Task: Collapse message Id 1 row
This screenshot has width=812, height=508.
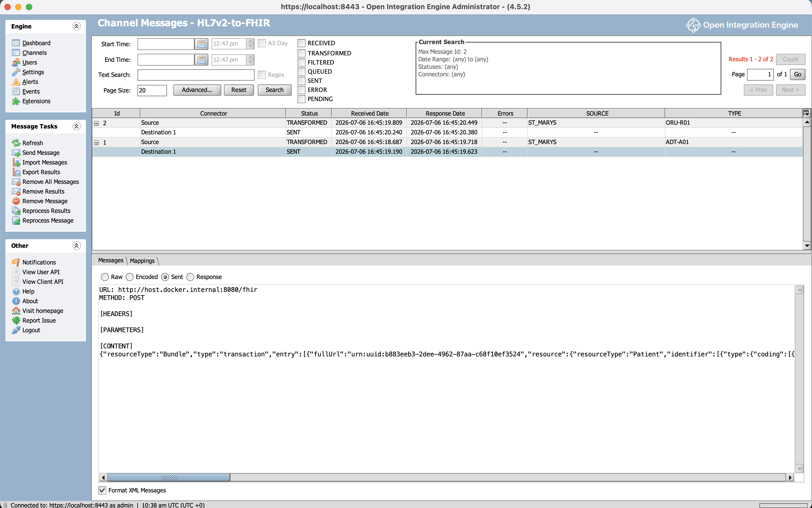Action: 97,143
